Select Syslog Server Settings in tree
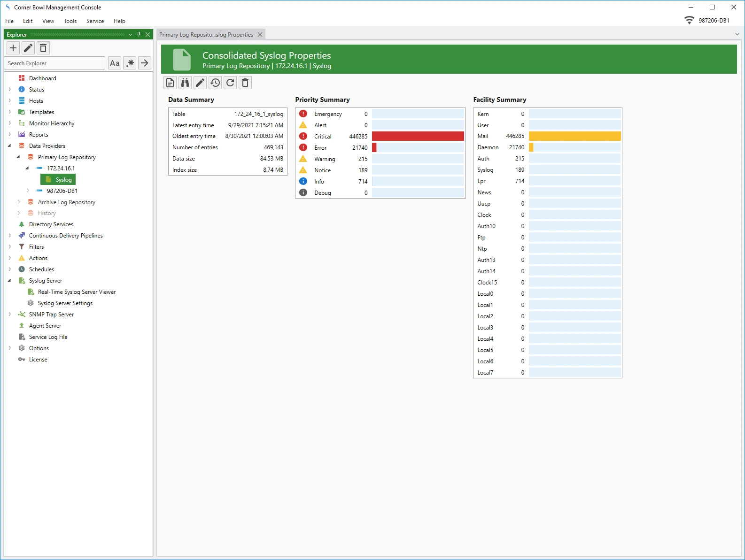 (65, 303)
